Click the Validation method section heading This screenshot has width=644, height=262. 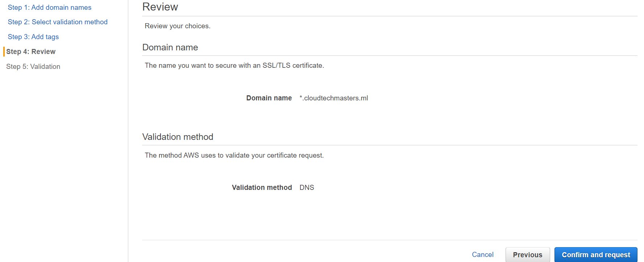coord(178,137)
